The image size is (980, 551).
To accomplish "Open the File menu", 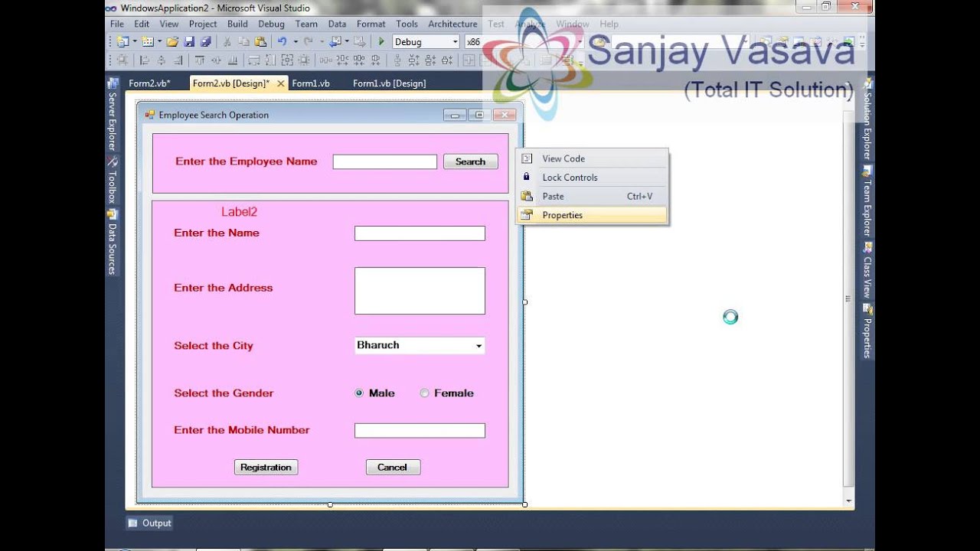I will click(x=117, y=24).
